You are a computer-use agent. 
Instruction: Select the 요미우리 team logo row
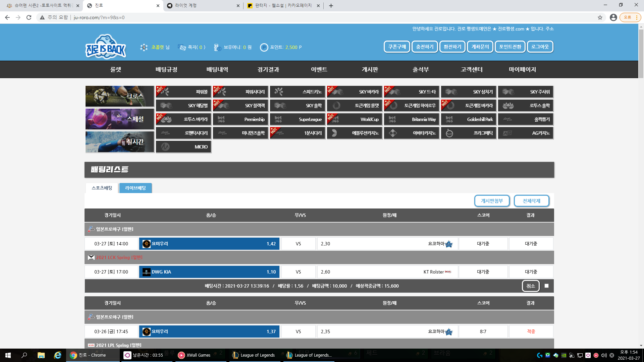click(x=209, y=244)
